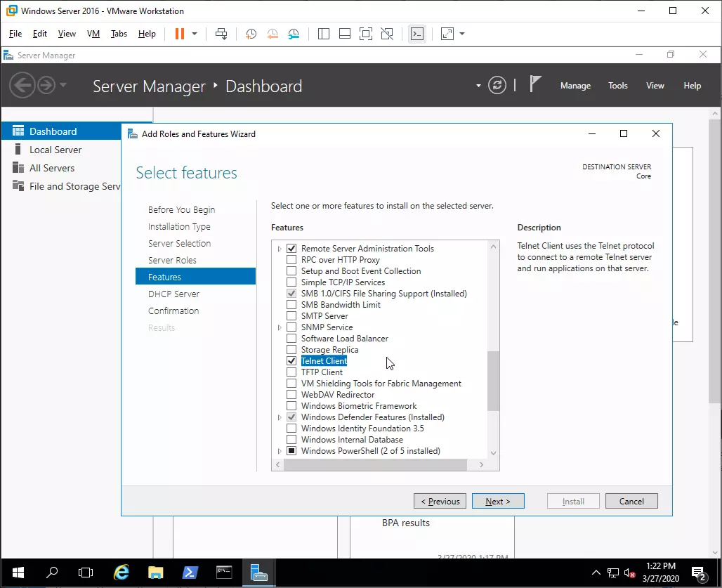Open Server Manager Manage menu
The width and height of the screenshot is (722, 588).
click(575, 86)
